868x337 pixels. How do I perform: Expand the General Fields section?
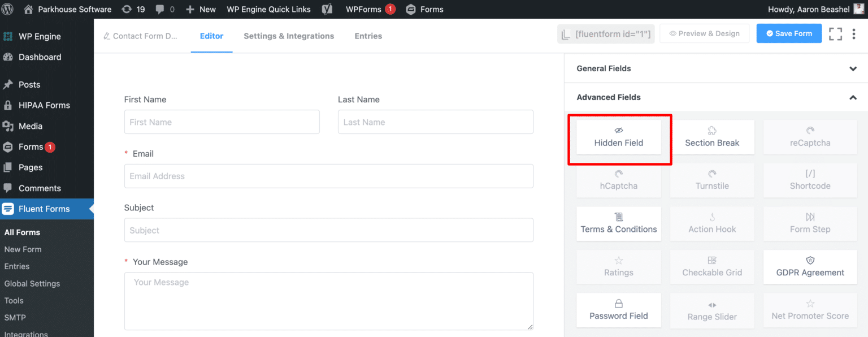[x=716, y=68]
